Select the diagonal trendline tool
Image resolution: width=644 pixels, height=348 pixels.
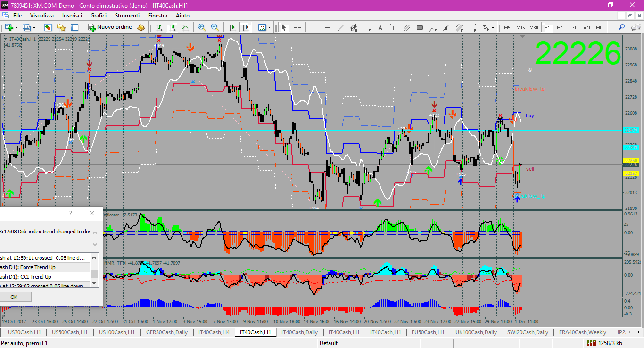pyautogui.click(x=341, y=27)
